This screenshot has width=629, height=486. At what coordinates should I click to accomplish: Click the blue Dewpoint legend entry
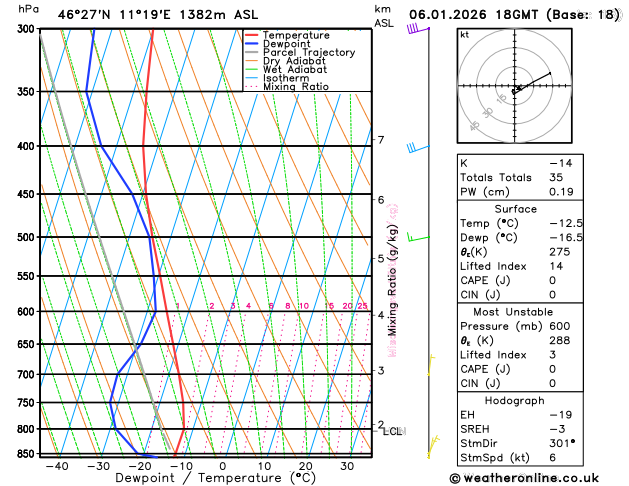click(278, 44)
